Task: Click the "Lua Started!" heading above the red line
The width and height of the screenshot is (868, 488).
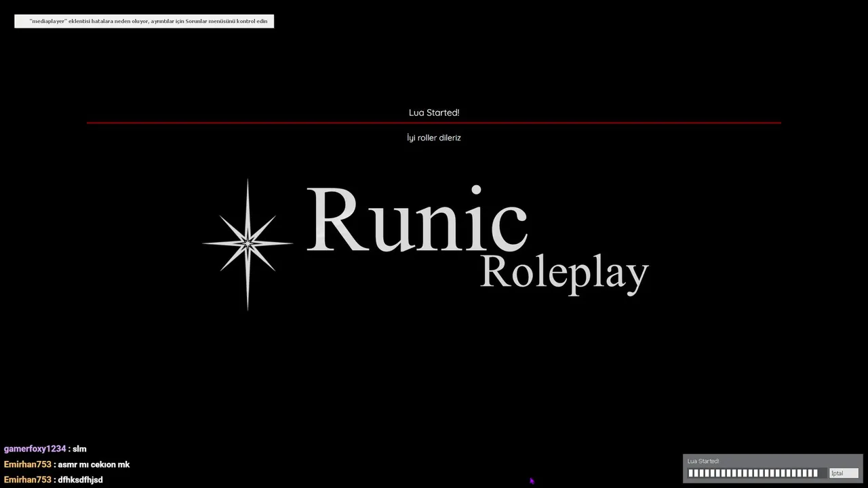Action: 434,113
